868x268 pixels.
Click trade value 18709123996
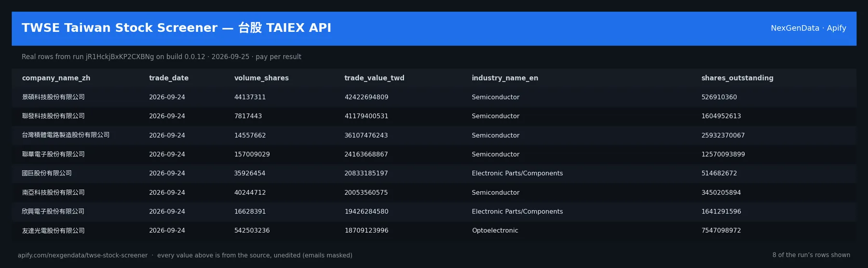point(366,230)
